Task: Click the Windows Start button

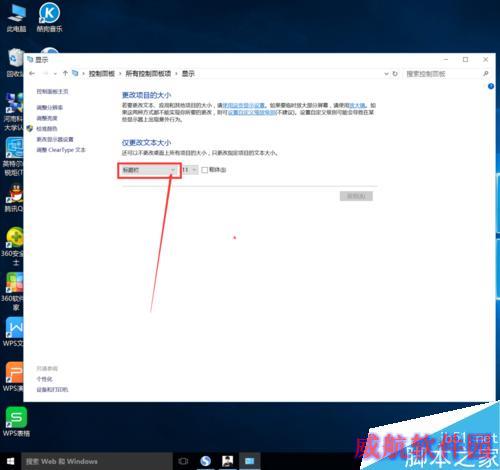Action: [10, 461]
